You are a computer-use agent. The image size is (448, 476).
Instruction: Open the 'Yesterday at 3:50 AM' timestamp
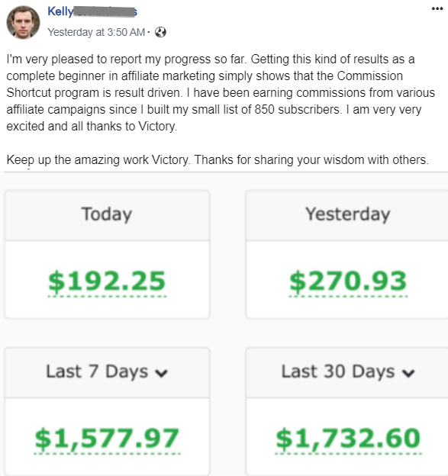(x=96, y=32)
